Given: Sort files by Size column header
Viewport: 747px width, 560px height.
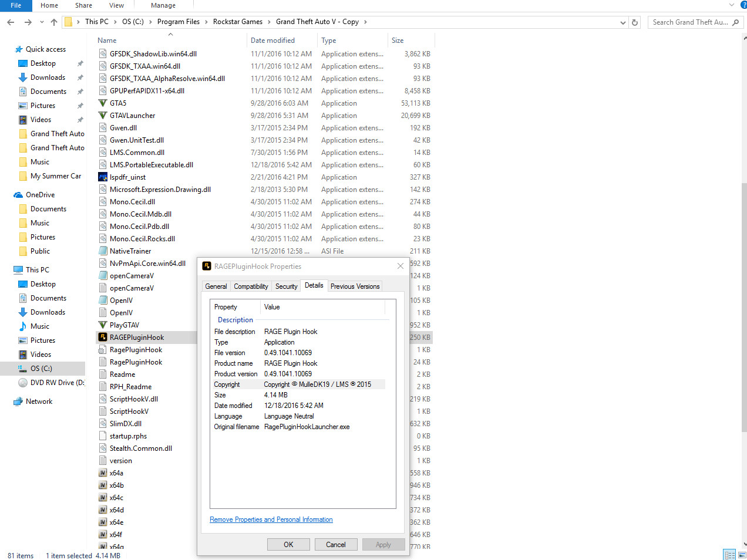Looking at the screenshot, I should click(411, 41).
